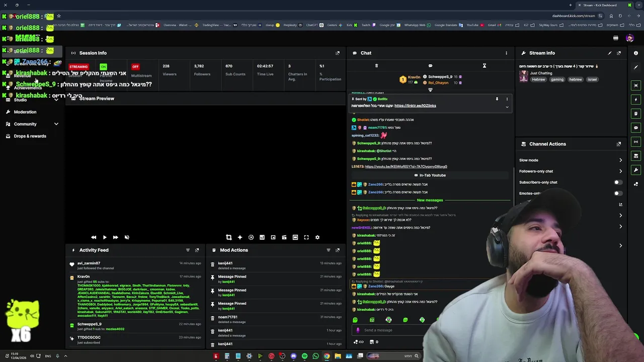This screenshot has width=644, height=362.
Task: Enter fullscreen for stream preview
Action: [x=306, y=237]
